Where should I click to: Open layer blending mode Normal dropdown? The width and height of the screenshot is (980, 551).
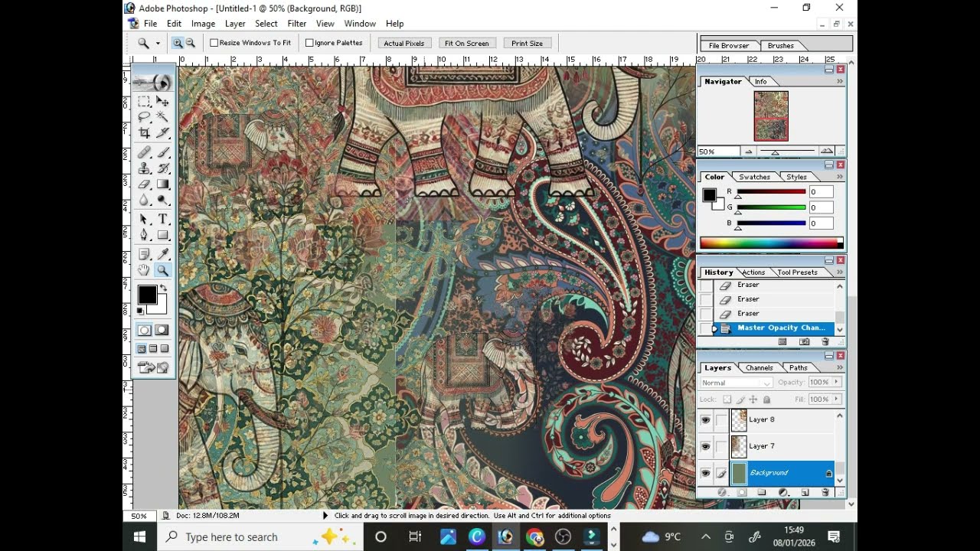coord(737,383)
